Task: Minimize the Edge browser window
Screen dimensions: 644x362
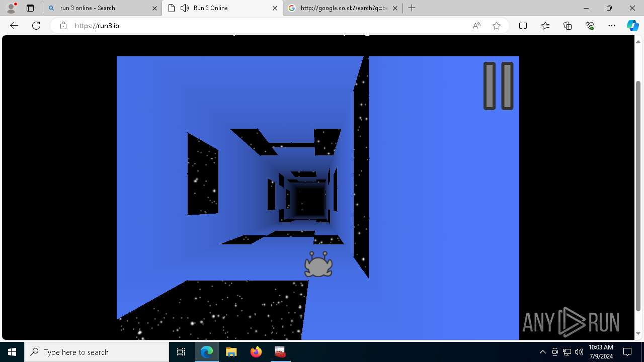Action: tap(586, 8)
